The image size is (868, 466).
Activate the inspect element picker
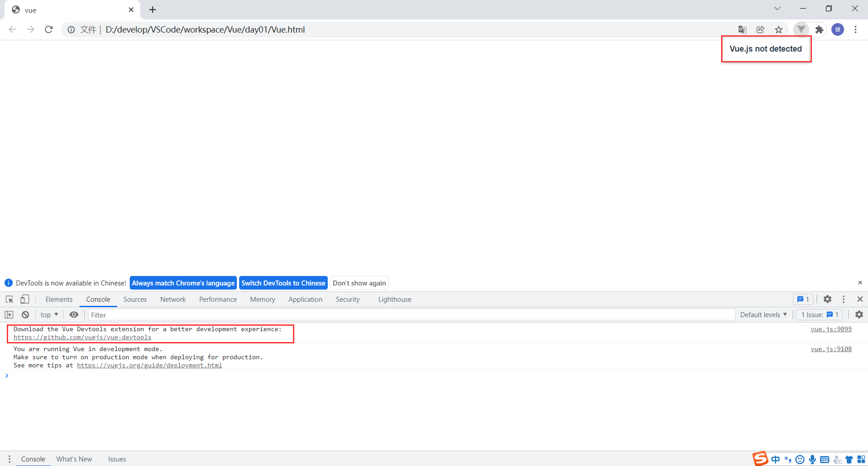[9, 299]
